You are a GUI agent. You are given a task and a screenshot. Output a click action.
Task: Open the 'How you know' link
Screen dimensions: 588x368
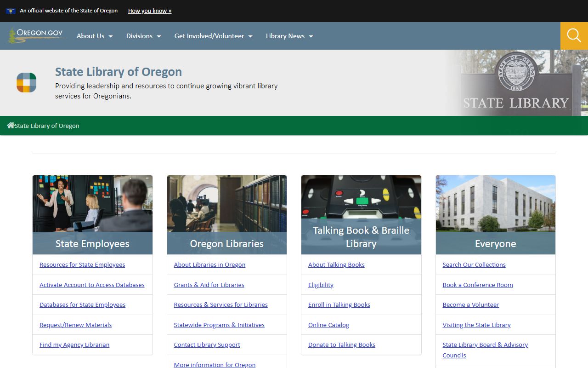[150, 11]
